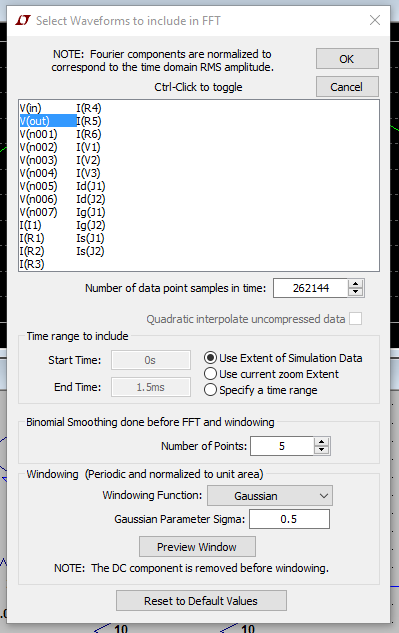Select I(R6) in waveform list
Image resolution: width=399 pixels, height=633 pixels.
pos(89,134)
